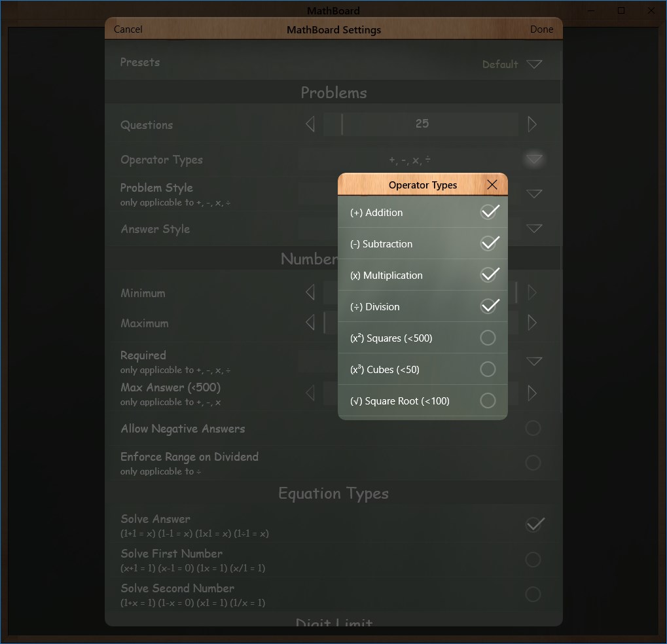This screenshot has height=644, width=667.
Task: Toggle Allow Negative Answers
Action: (533, 428)
